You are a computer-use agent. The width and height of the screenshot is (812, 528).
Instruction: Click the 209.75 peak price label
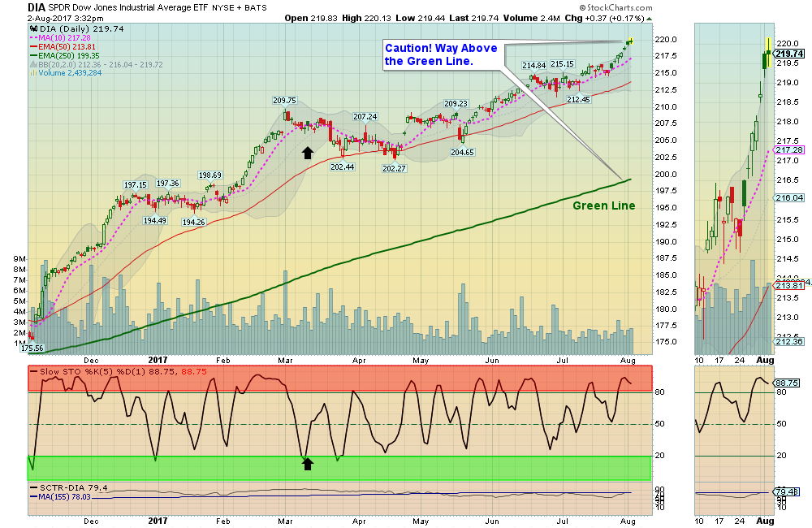coord(285,101)
